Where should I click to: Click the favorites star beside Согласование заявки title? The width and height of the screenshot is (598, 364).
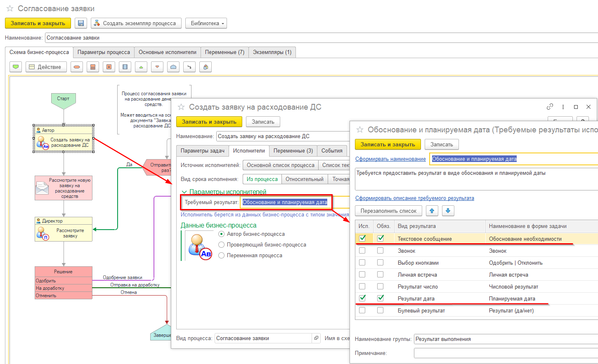[10, 9]
